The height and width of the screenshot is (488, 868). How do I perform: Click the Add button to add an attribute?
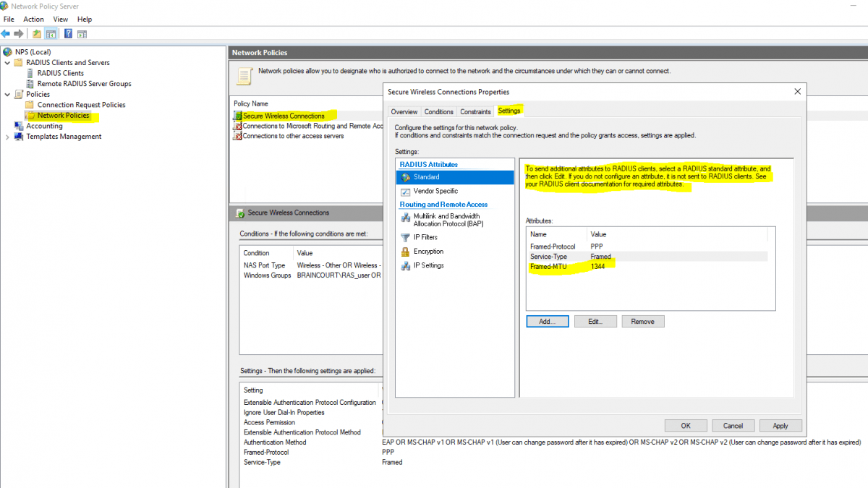point(548,321)
